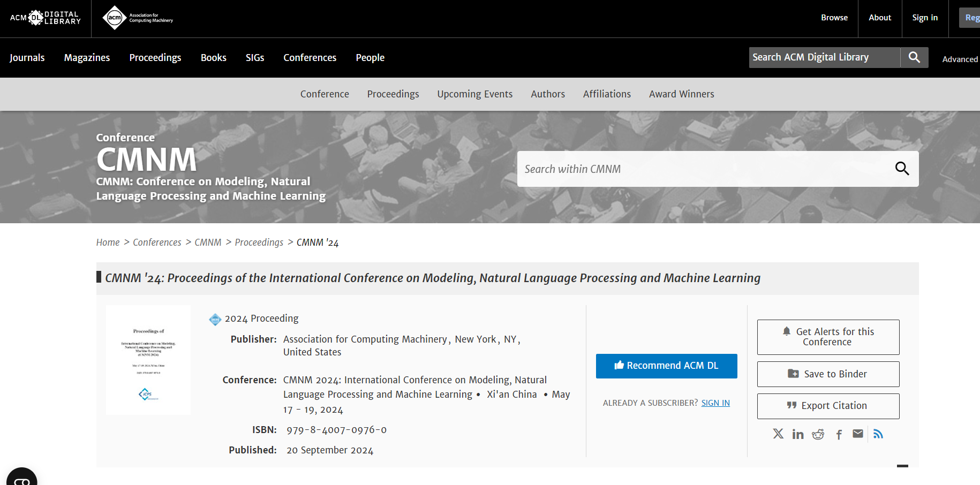Share by email envelope icon

pyautogui.click(x=858, y=434)
